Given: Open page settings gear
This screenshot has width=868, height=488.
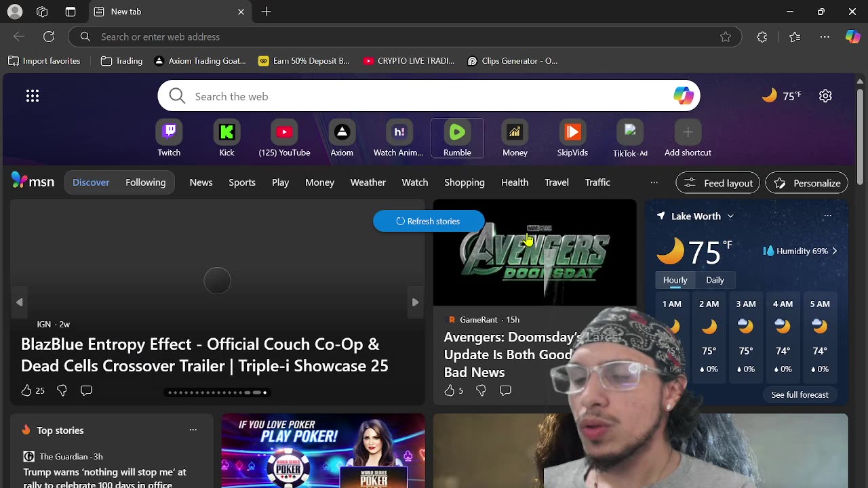Looking at the screenshot, I should (x=825, y=96).
